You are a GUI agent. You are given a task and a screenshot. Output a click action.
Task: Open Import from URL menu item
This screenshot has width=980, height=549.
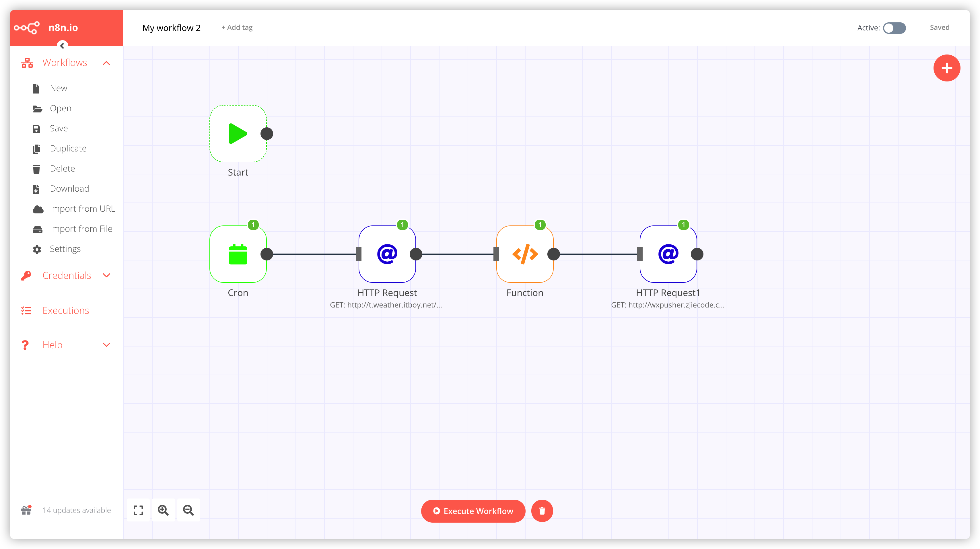pos(82,209)
